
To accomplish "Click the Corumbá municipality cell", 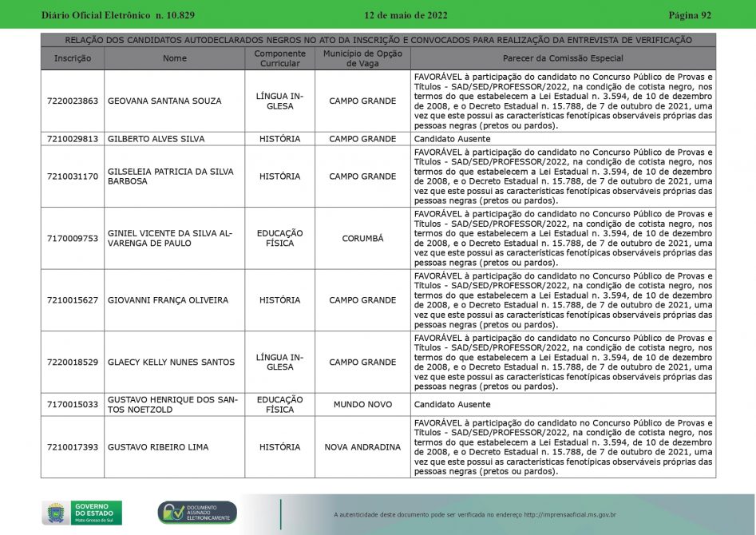I will pyautogui.click(x=362, y=238).
